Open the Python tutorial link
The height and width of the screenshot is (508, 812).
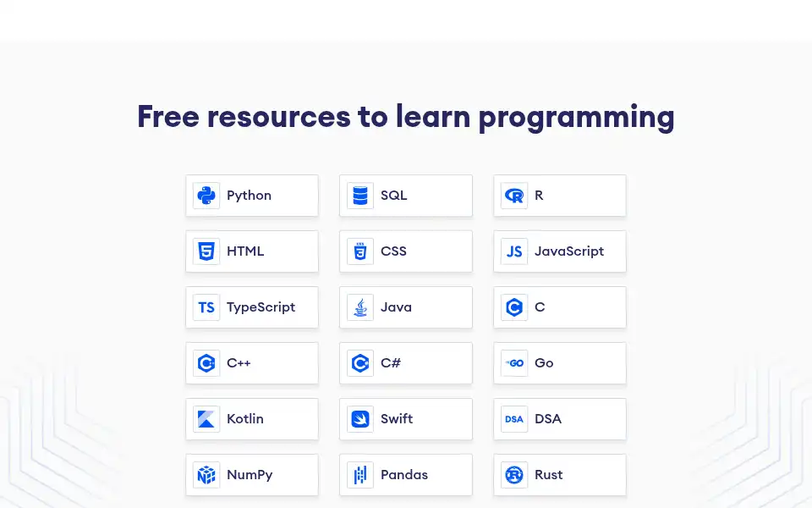pyautogui.click(x=252, y=196)
